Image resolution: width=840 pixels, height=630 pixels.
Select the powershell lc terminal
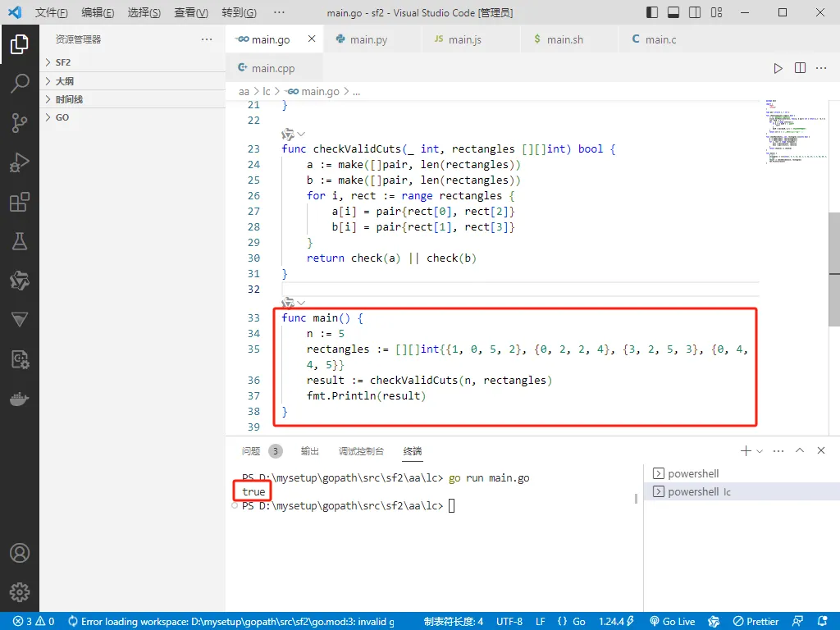click(x=742, y=492)
